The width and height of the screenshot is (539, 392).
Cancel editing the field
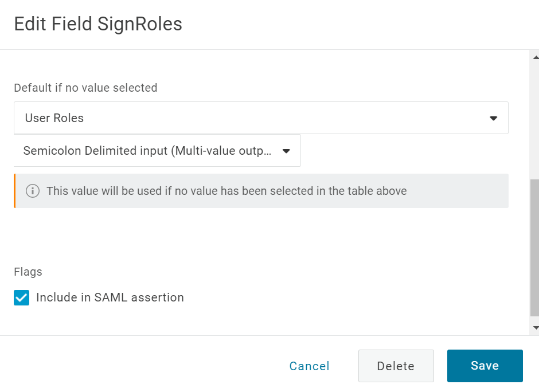pos(309,366)
